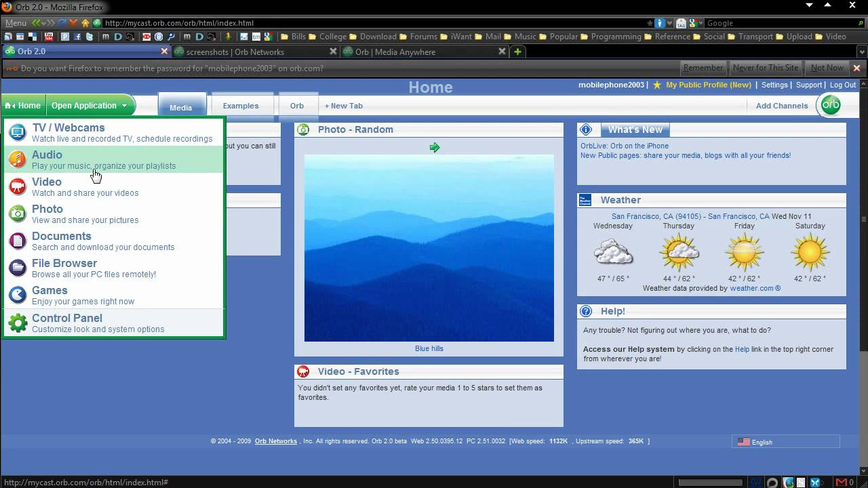Click the Video camera icon in the menu
This screenshot has height=488, width=868.
point(18,186)
